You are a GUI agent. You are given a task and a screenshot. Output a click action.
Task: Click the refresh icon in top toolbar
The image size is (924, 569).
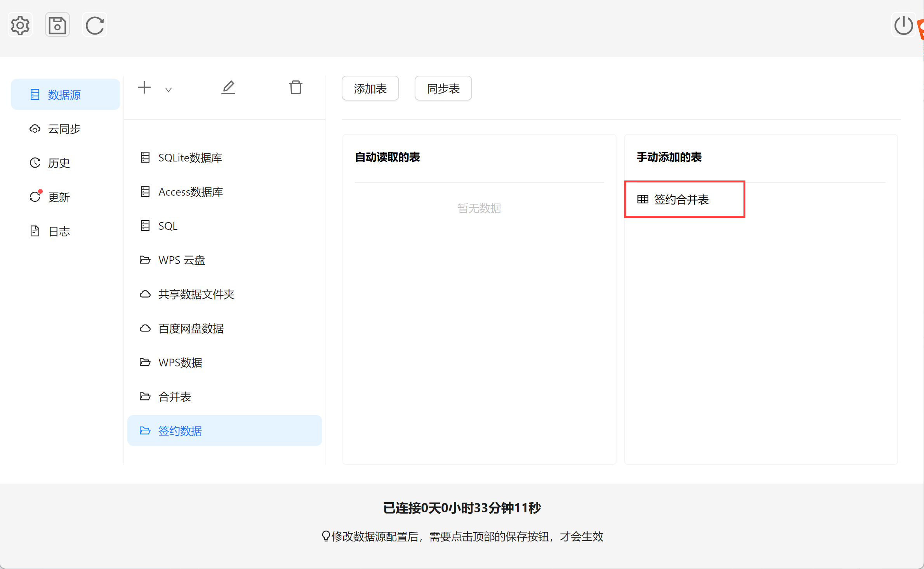coord(95,26)
